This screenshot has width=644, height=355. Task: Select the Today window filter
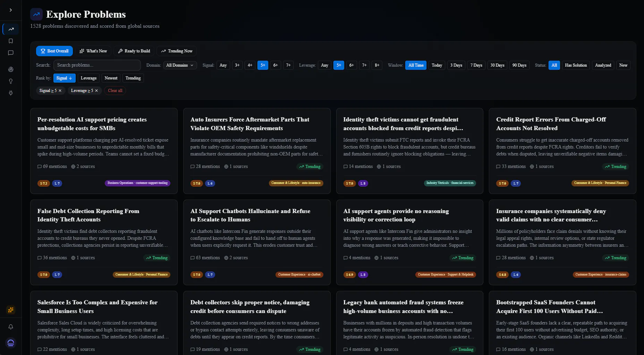[x=437, y=65]
